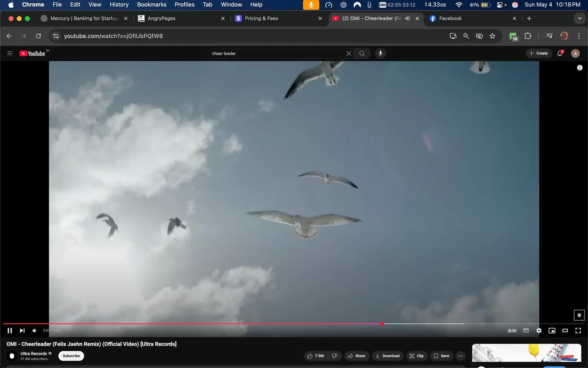Screen dimensions: 588x368
Task: Click the Download button
Action: click(387, 356)
